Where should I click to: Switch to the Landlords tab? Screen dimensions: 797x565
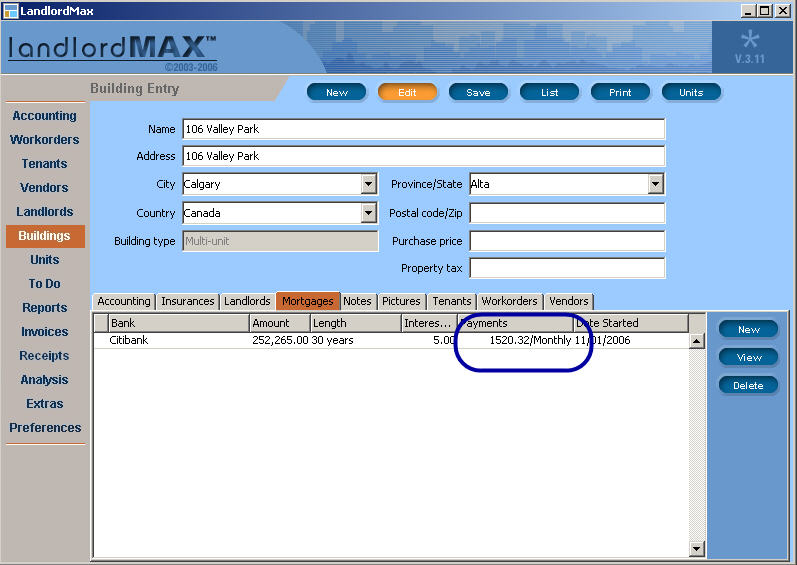pos(247,301)
